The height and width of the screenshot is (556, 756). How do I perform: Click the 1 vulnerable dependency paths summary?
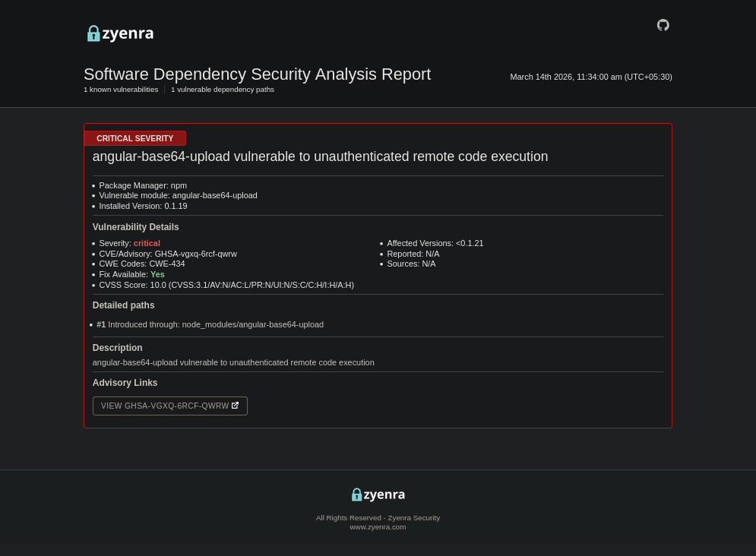pyautogui.click(x=223, y=90)
